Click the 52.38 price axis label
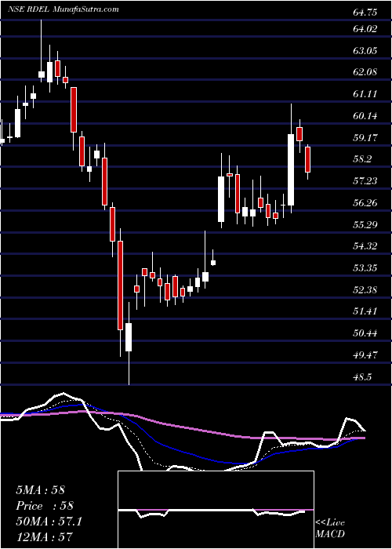Viewport: 392px width, 549px height. click(365, 289)
